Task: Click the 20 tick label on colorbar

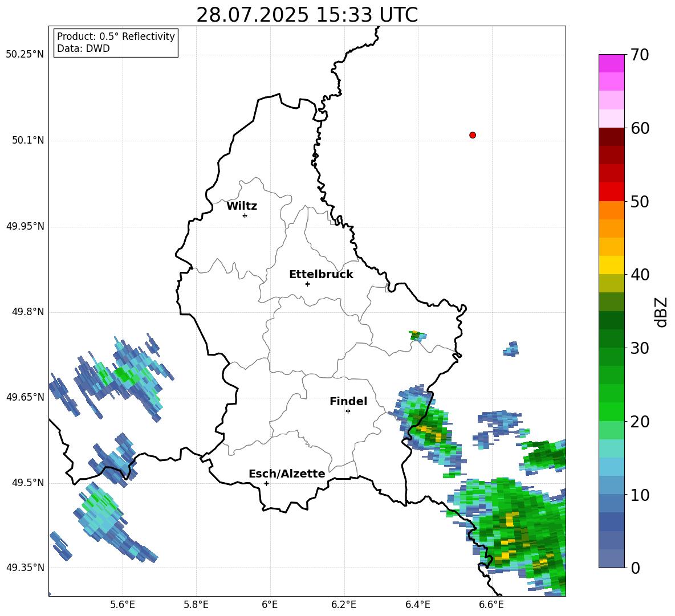Action: pos(640,422)
